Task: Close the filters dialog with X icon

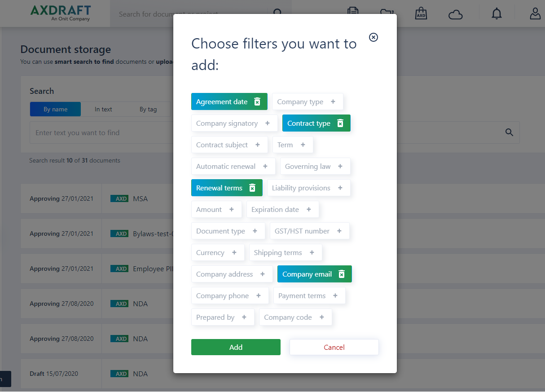Action: [374, 37]
